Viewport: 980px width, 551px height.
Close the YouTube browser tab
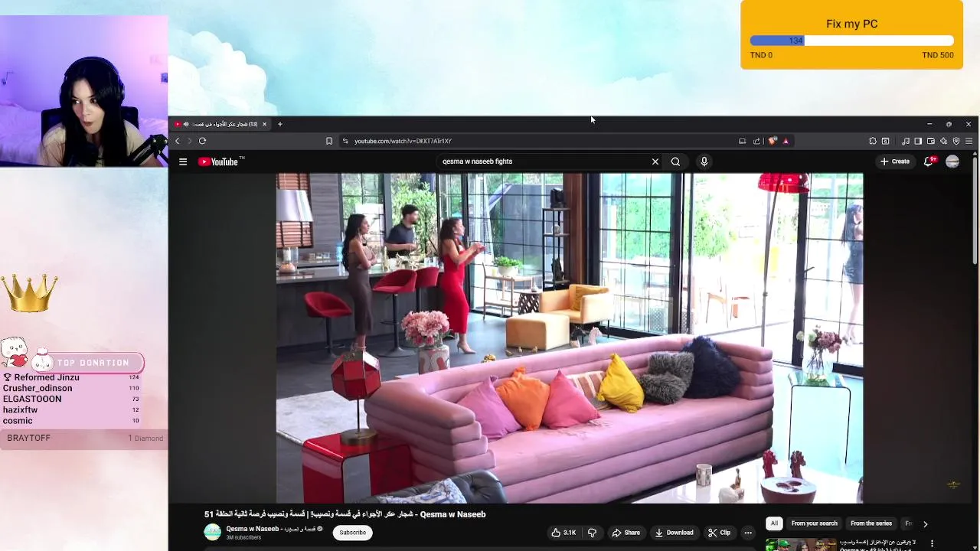[264, 124]
